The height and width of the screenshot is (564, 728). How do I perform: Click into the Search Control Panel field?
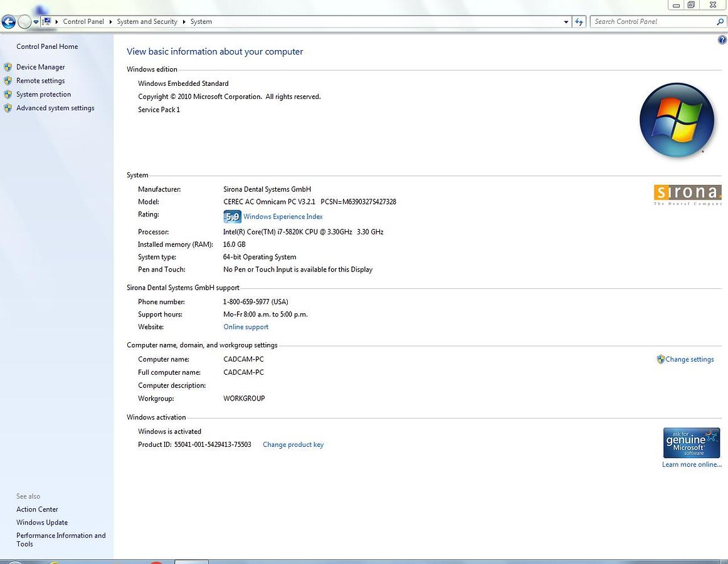tap(652, 21)
